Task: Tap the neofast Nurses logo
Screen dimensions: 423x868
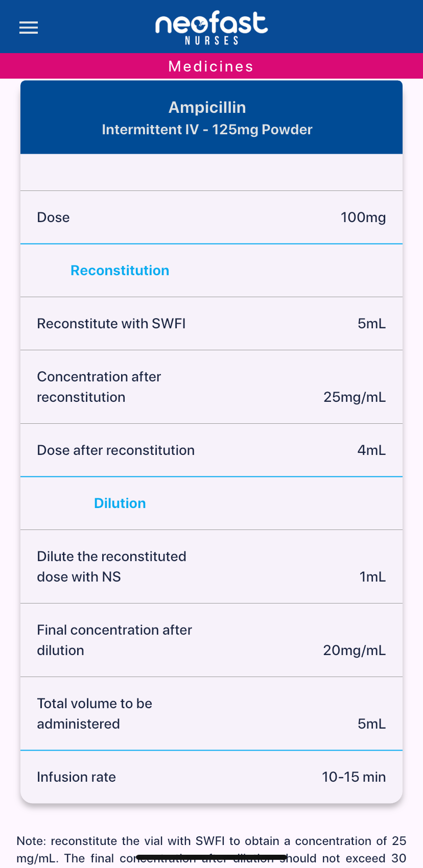Action: coord(211,28)
